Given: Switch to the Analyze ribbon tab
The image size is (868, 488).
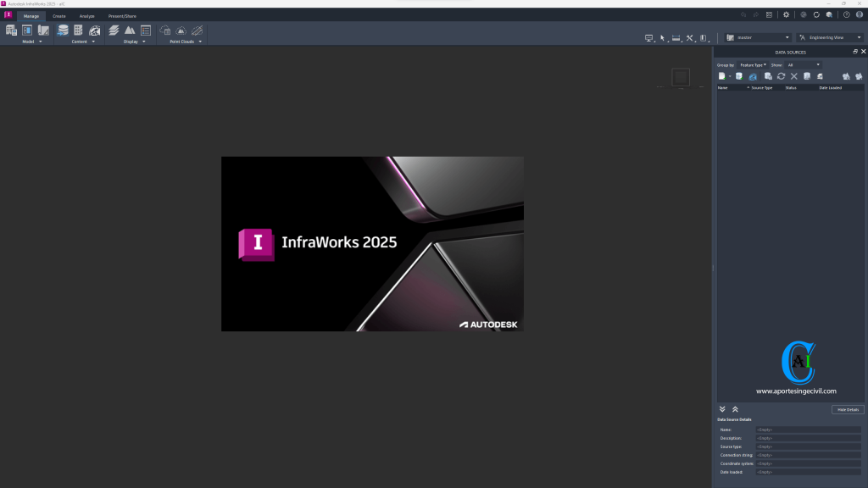Looking at the screenshot, I should click(86, 15).
